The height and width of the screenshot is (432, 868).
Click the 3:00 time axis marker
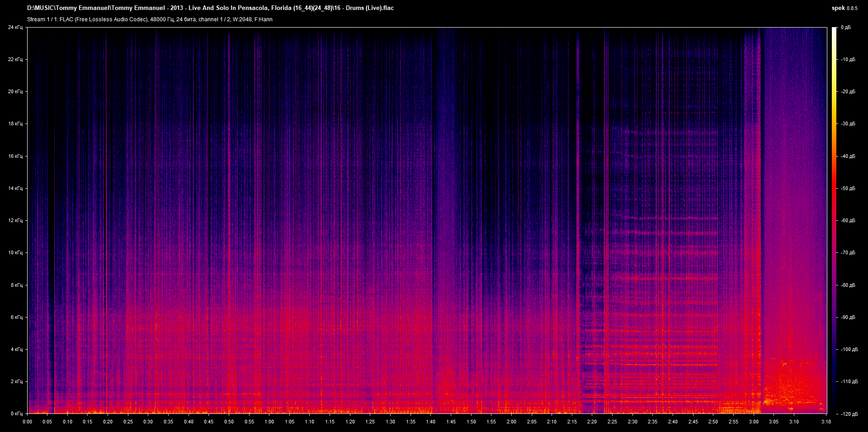(754, 422)
